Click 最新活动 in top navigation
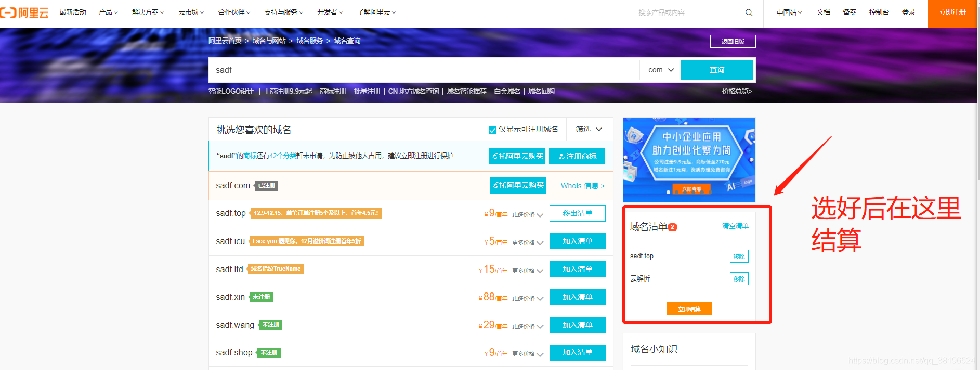Image resolution: width=980 pixels, height=370 pixels. [73, 12]
